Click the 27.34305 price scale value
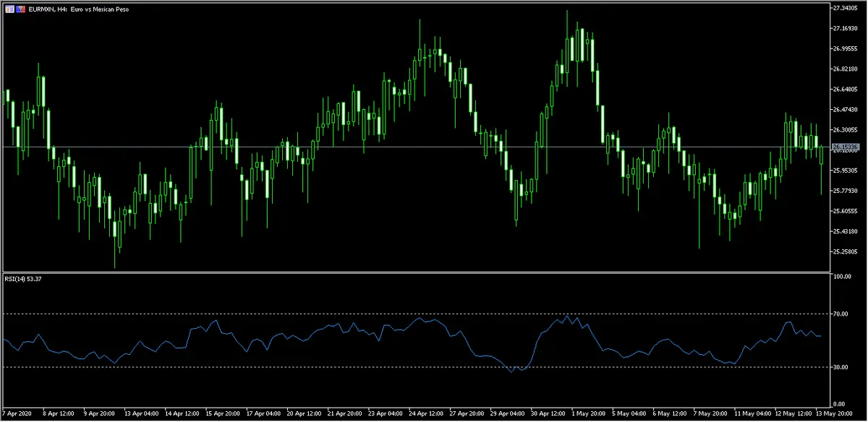 pyautogui.click(x=845, y=7)
